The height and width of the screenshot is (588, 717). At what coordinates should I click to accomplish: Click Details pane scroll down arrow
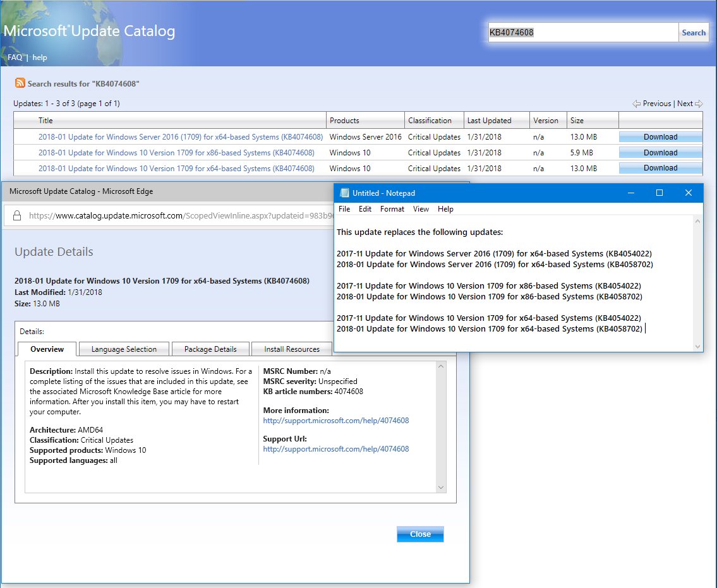(441, 488)
